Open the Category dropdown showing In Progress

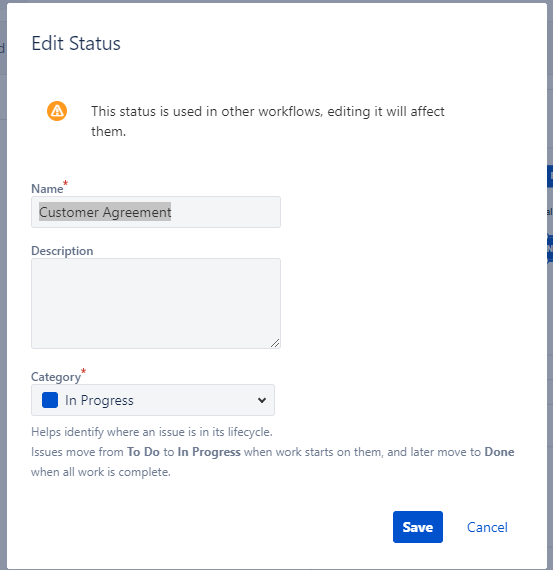(153, 400)
